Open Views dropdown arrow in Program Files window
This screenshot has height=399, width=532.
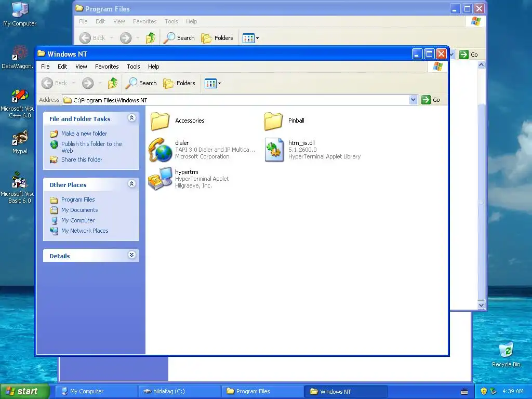pyautogui.click(x=258, y=38)
